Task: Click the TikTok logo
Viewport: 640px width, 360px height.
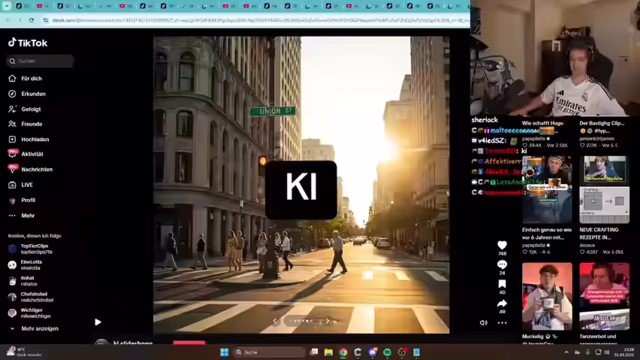Action: click(x=28, y=42)
